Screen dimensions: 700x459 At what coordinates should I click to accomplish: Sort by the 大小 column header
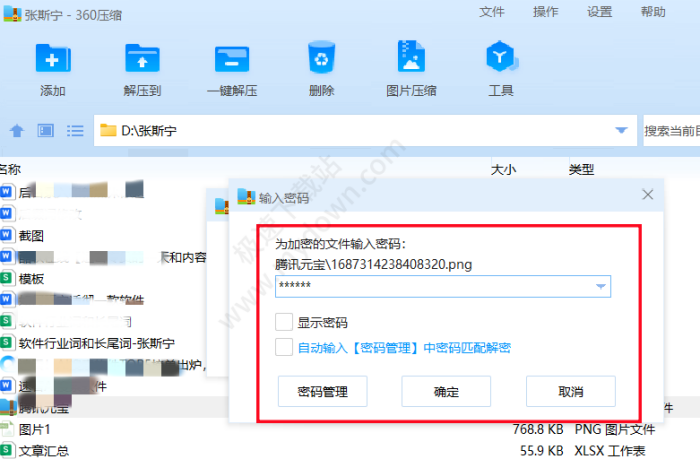[504, 170]
